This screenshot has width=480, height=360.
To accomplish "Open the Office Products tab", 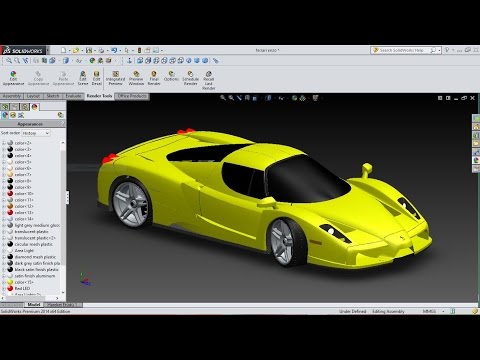I will [132, 96].
